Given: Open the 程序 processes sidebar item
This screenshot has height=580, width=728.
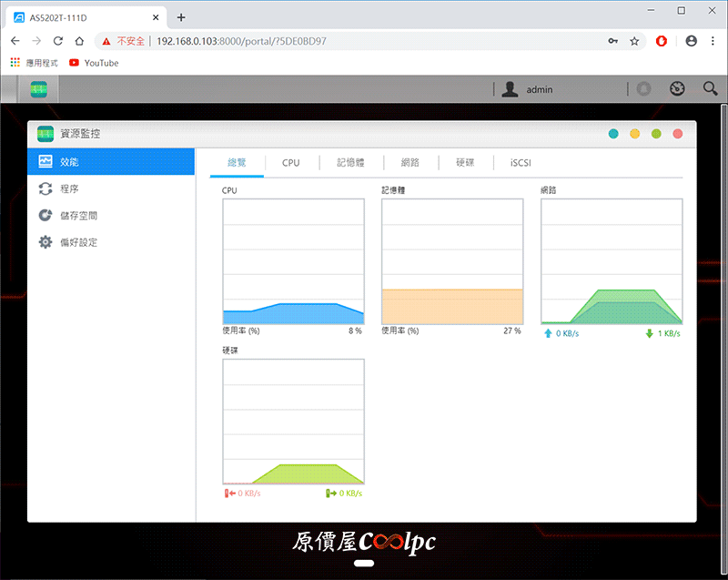Looking at the screenshot, I should click(x=111, y=188).
